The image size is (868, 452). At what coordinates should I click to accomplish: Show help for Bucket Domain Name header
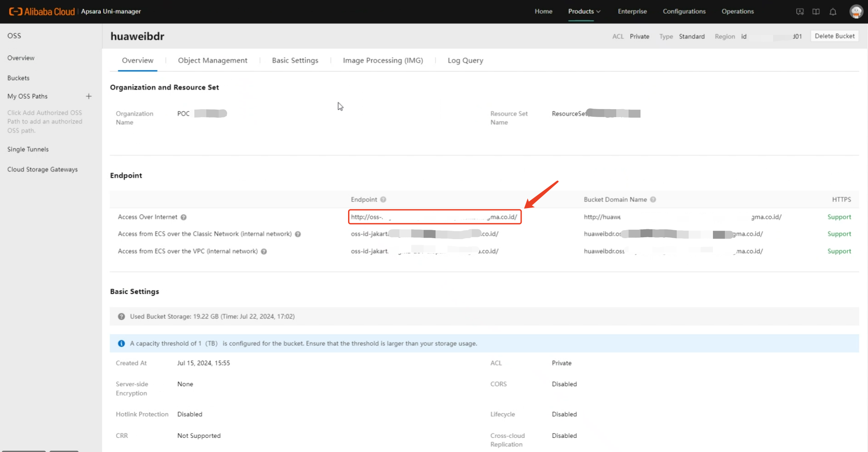coord(653,200)
